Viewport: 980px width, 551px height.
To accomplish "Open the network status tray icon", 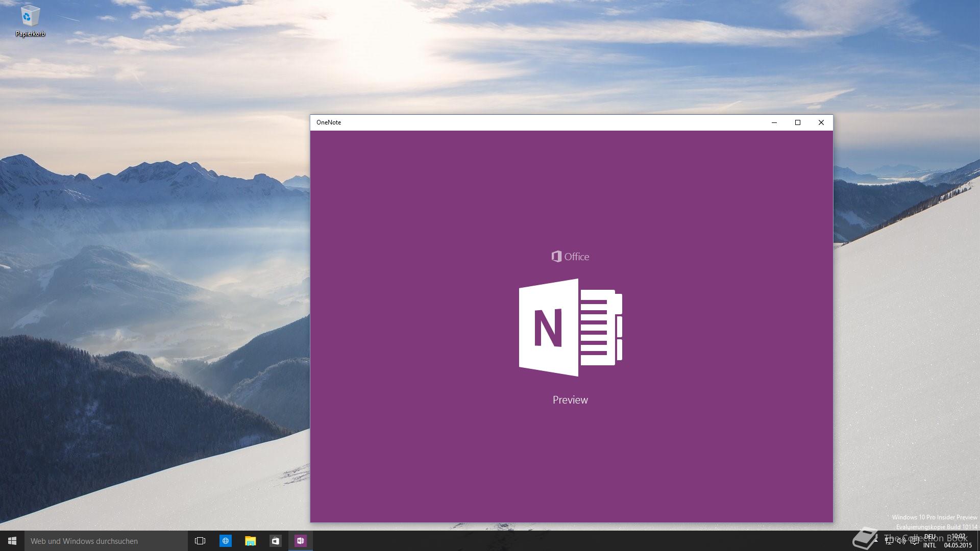I will (889, 541).
